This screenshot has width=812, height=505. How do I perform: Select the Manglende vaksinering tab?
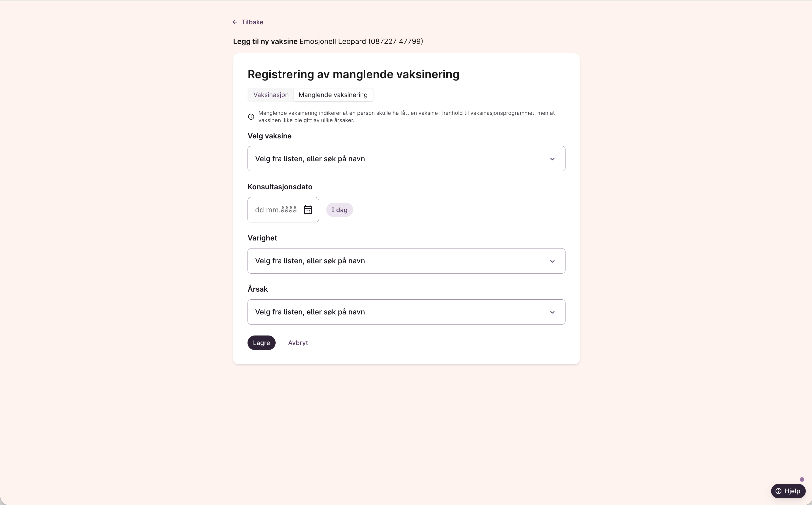click(x=333, y=95)
